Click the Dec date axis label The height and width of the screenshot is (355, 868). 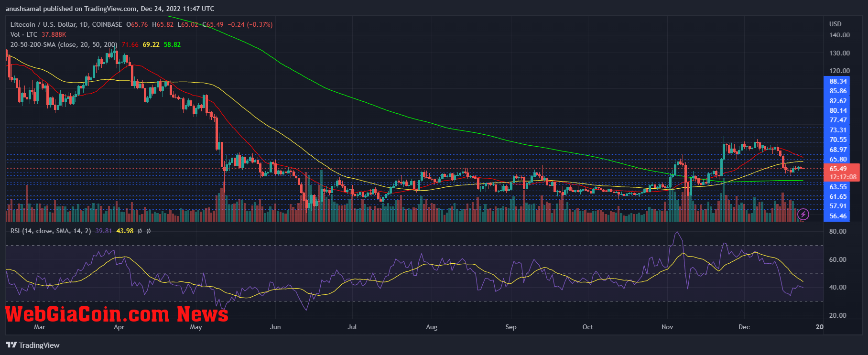pyautogui.click(x=744, y=327)
